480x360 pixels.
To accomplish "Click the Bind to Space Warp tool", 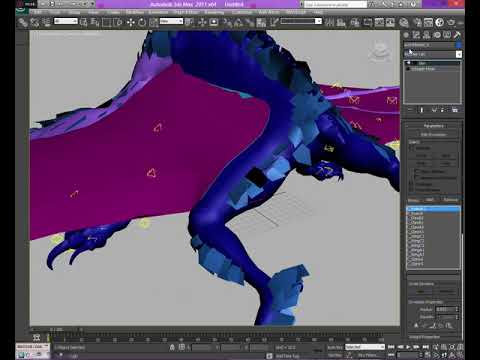I will [x=46, y=22].
